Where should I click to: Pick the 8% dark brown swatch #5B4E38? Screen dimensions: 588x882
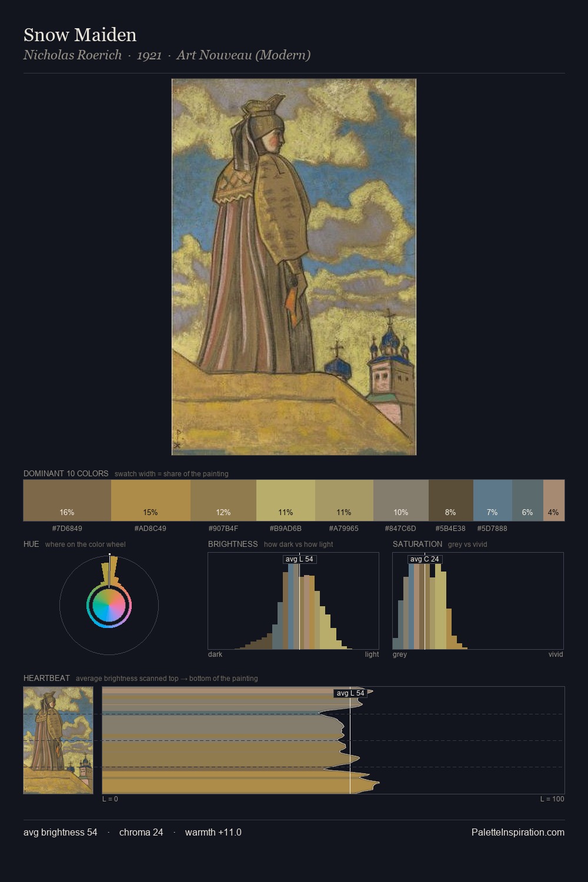click(x=451, y=500)
